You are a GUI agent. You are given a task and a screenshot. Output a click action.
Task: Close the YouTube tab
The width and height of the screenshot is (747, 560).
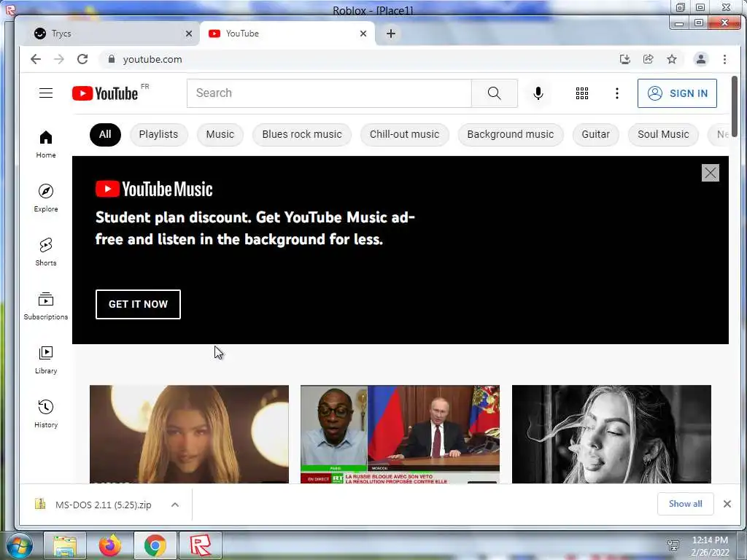tap(363, 34)
